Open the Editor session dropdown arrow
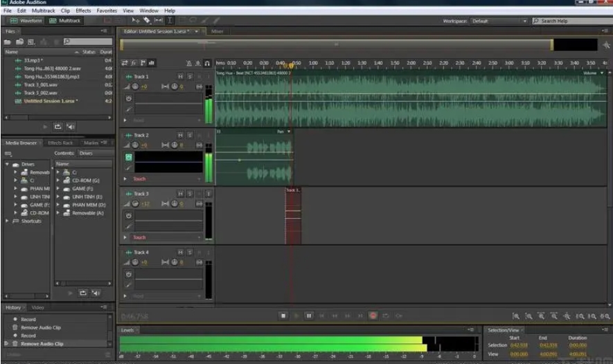The height and width of the screenshot is (364, 613). [x=197, y=31]
